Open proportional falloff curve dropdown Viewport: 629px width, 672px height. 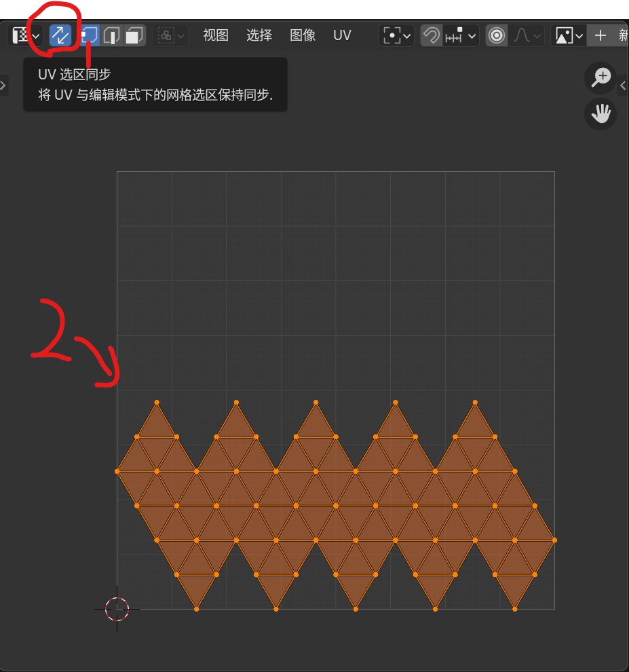527,35
